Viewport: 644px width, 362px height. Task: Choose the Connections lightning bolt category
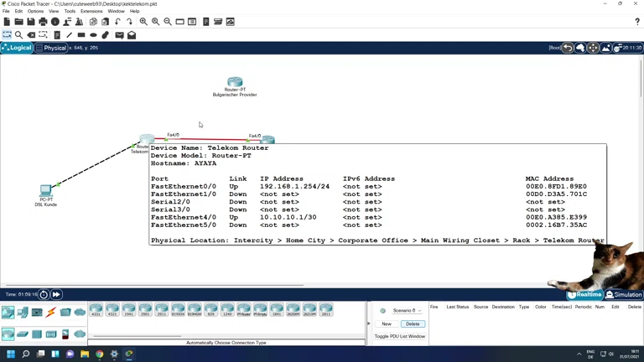point(51,313)
